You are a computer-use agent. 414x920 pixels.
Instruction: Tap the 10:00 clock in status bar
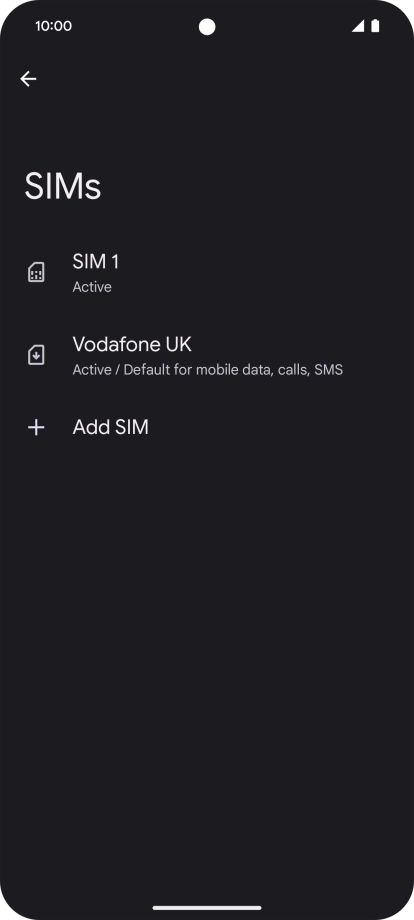click(53, 26)
